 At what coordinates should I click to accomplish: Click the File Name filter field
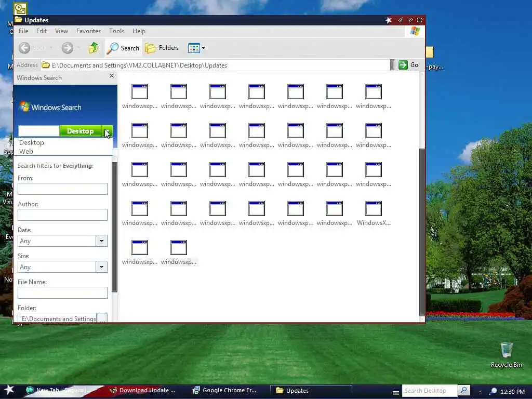click(62, 293)
